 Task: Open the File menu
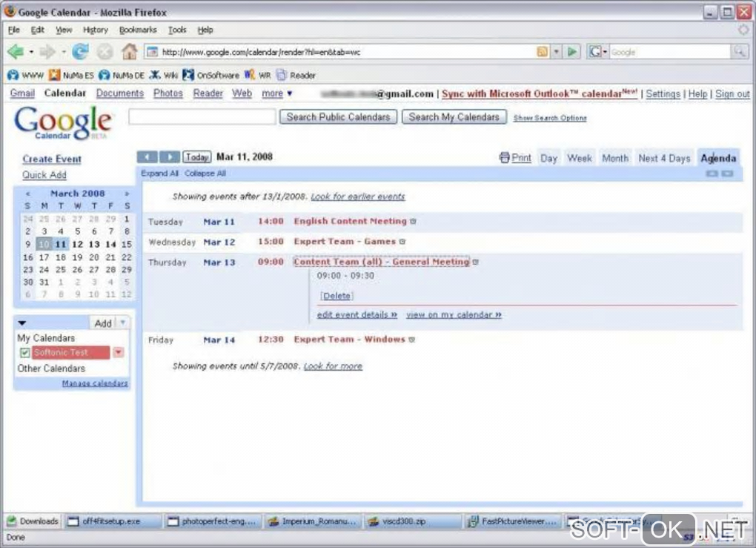point(14,30)
